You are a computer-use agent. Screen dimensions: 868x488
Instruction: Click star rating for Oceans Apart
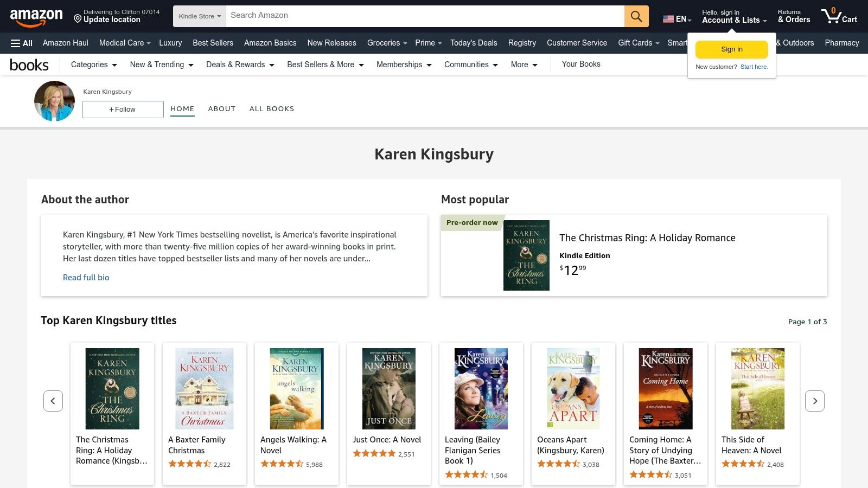pos(559,464)
